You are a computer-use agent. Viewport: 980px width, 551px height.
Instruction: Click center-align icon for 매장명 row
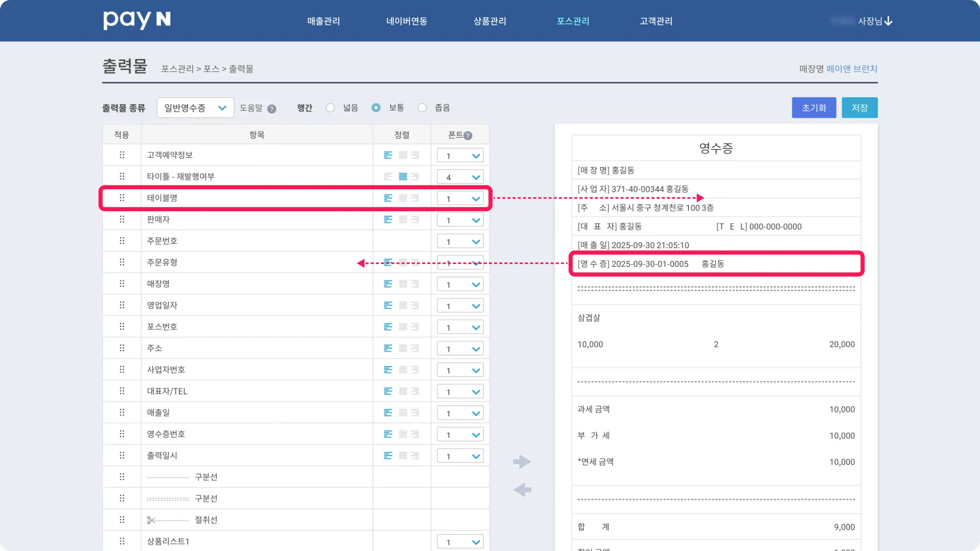pyautogui.click(x=403, y=284)
